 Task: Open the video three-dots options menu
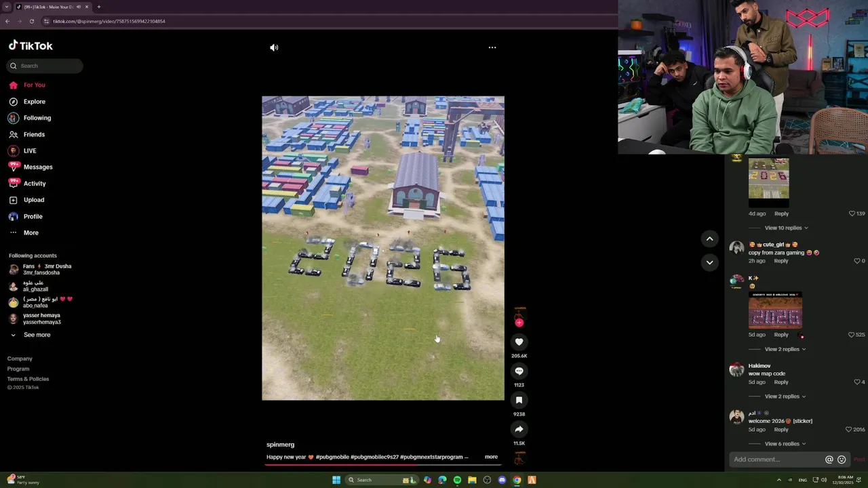tap(492, 47)
